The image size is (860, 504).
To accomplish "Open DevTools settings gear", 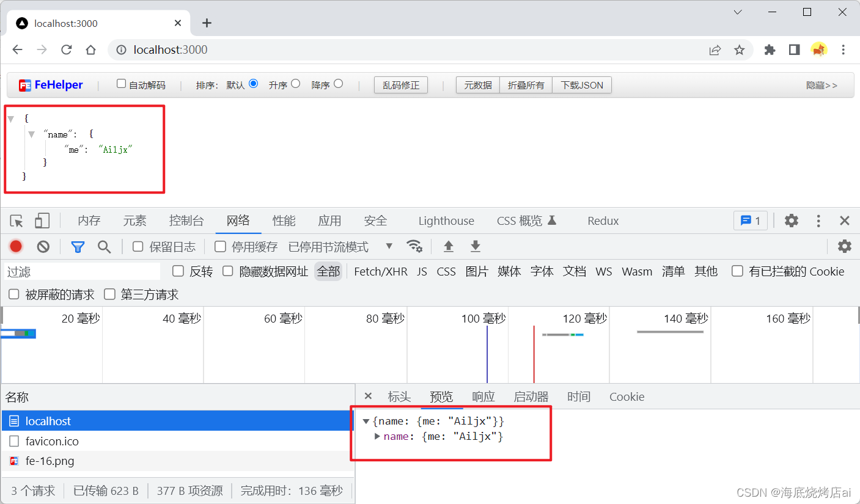I will click(792, 221).
